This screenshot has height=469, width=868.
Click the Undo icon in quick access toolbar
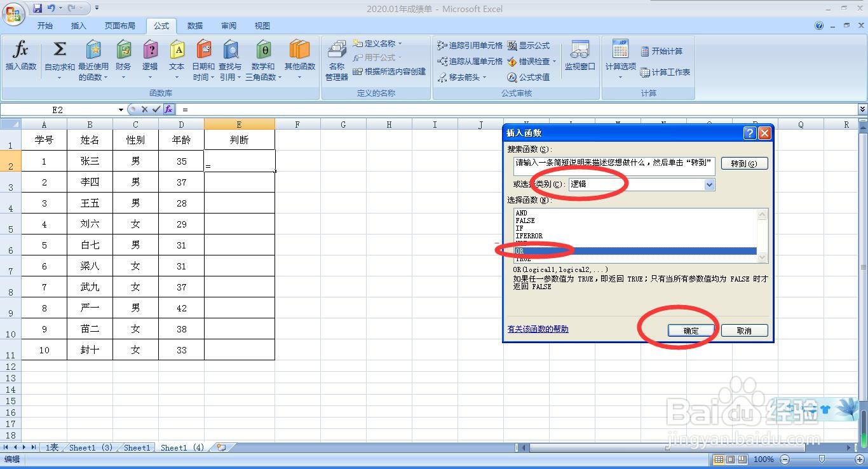pyautogui.click(x=51, y=8)
